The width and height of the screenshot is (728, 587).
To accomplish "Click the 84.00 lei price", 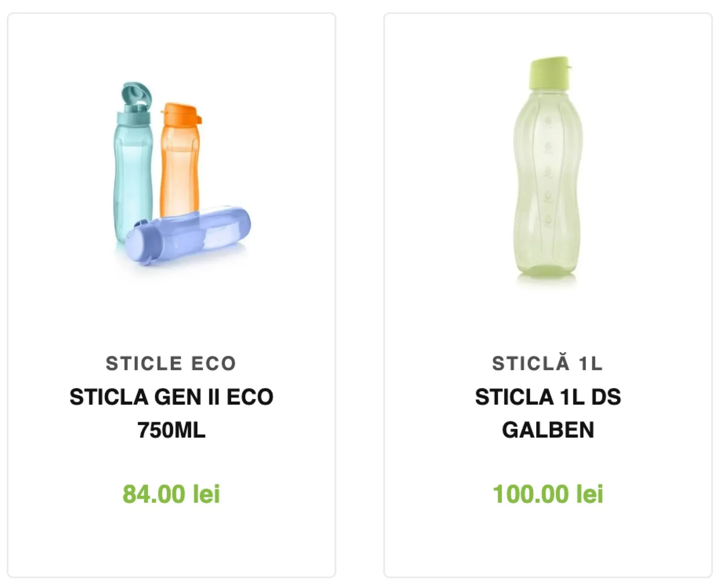I will [x=171, y=494].
